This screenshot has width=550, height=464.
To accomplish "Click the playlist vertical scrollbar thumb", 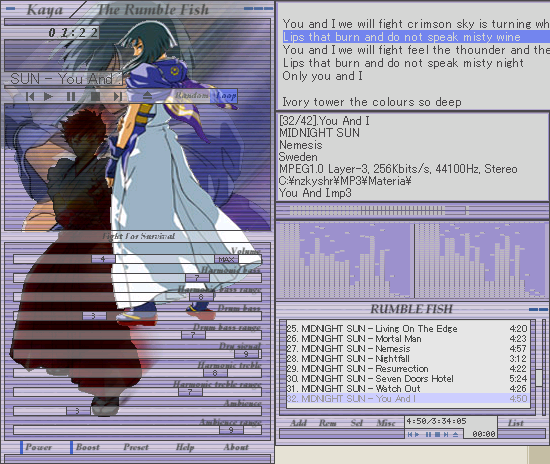I will click(x=539, y=378).
